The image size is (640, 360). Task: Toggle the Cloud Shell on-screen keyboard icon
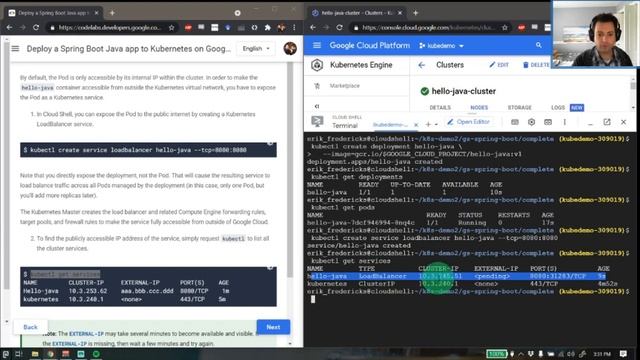click(x=515, y=122)
